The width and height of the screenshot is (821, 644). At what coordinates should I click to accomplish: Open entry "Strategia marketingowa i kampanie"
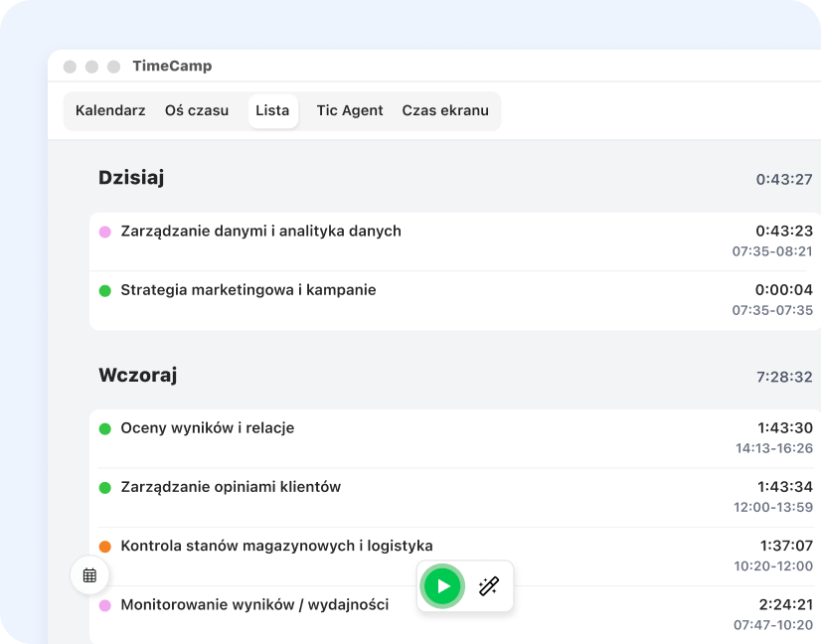pos(248,289)
